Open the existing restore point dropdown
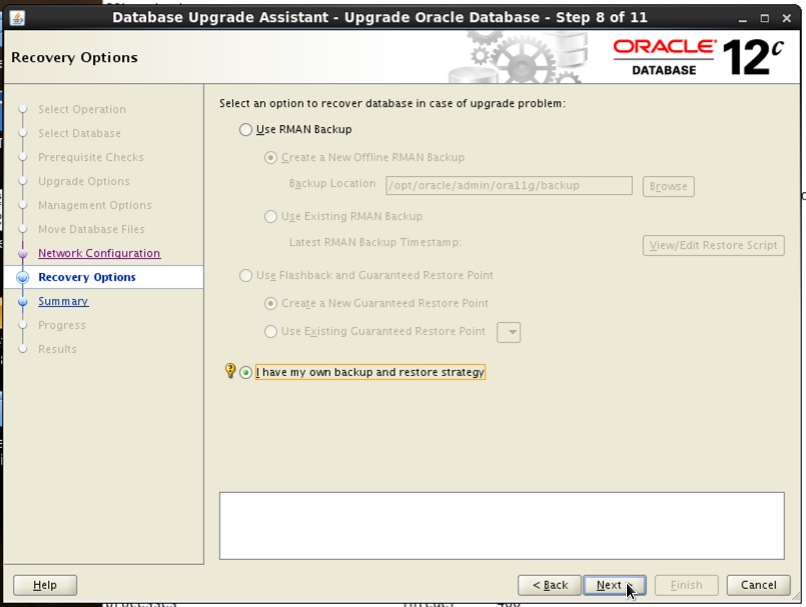Screen dimensions: 806x607 509,332
